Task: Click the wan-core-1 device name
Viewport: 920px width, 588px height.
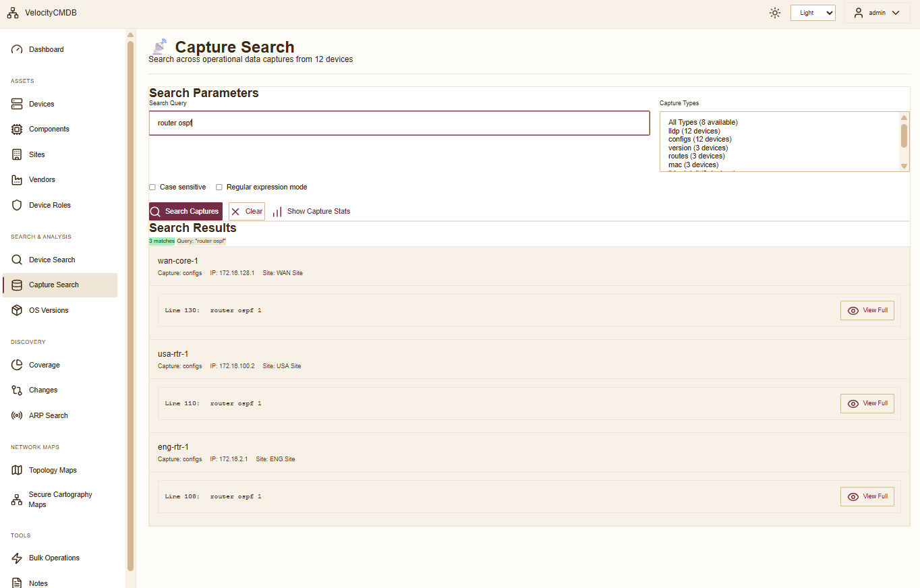Action: pos(177,261)
